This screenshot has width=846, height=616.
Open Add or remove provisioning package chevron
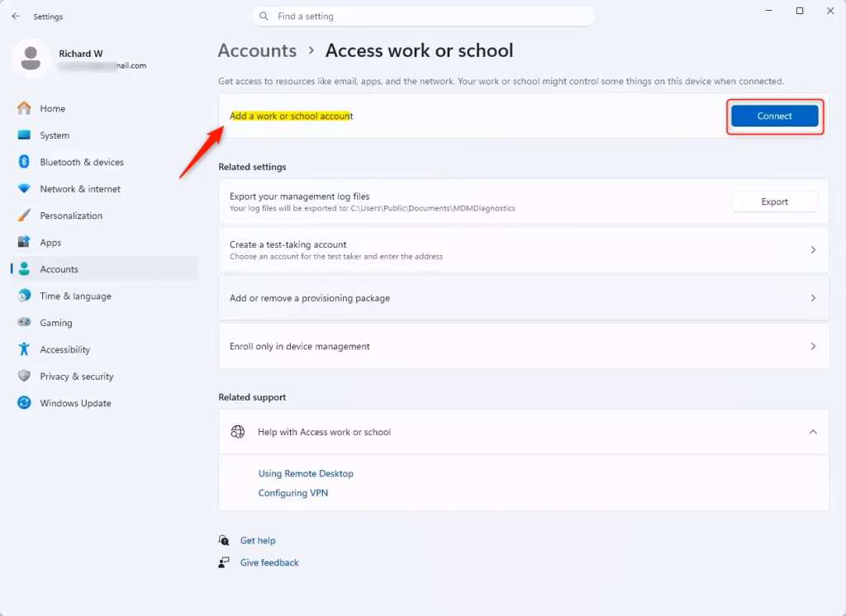coord(813,298)
